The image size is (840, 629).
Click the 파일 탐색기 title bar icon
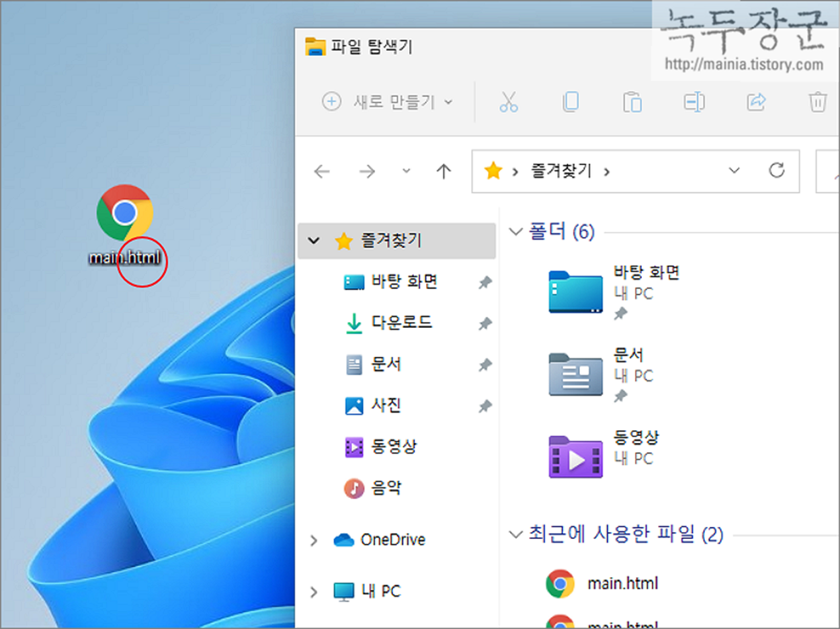pos(316,46)
